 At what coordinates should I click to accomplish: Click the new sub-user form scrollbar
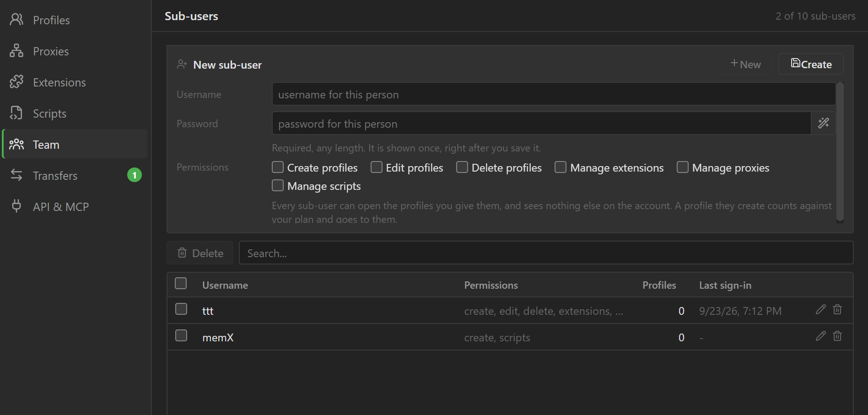click(x=840, y=152)
